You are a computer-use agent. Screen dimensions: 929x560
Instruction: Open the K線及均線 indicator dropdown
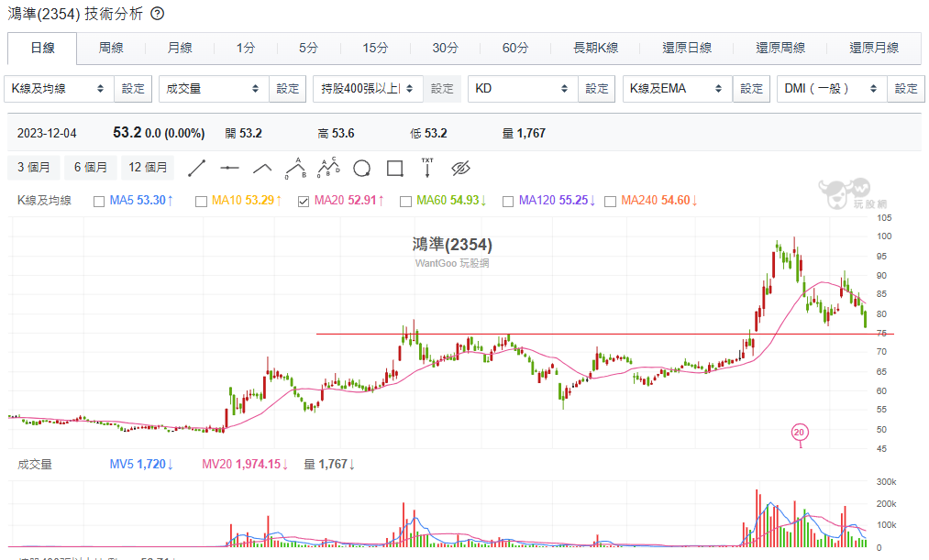(x=60, y=89)
